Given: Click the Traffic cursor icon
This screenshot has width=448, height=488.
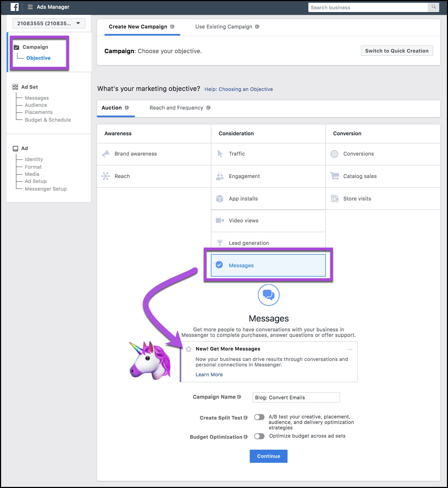Looking at the screenshot, I should [220, 154].
